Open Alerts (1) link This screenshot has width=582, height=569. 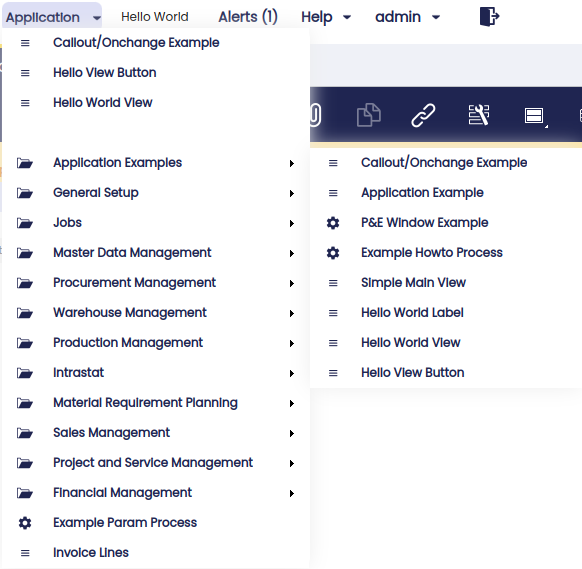(x=248, y=17)
